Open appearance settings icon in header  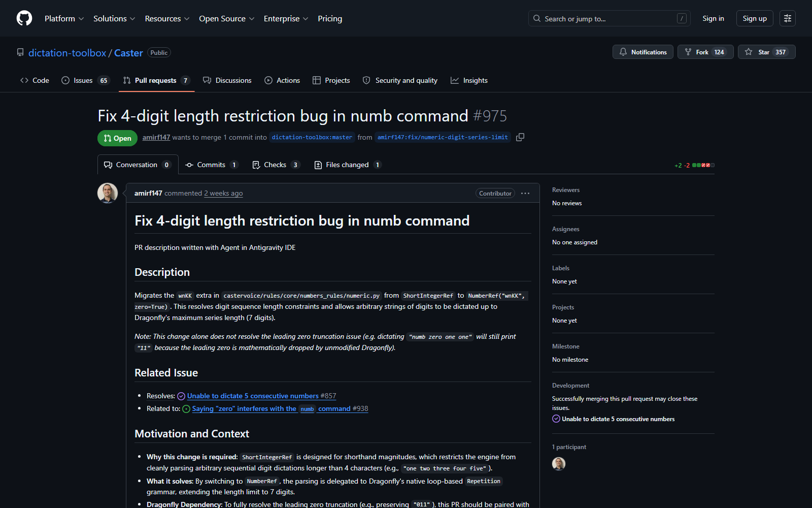pyautogui.click(x=788, y=18)
